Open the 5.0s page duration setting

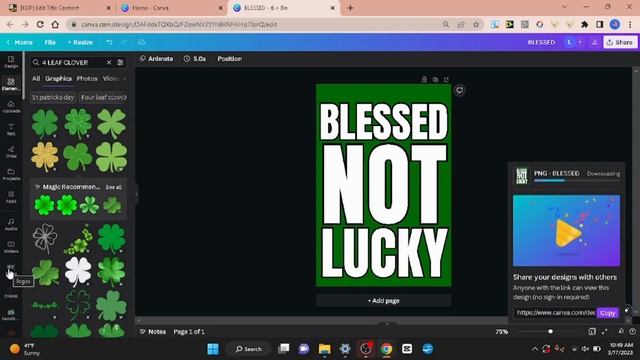click(195, 59)
